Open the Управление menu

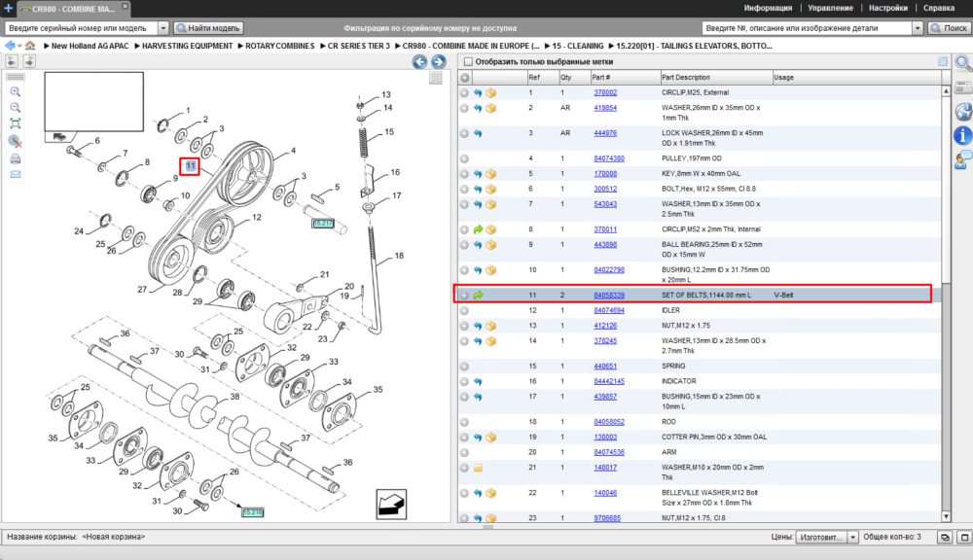830,8
